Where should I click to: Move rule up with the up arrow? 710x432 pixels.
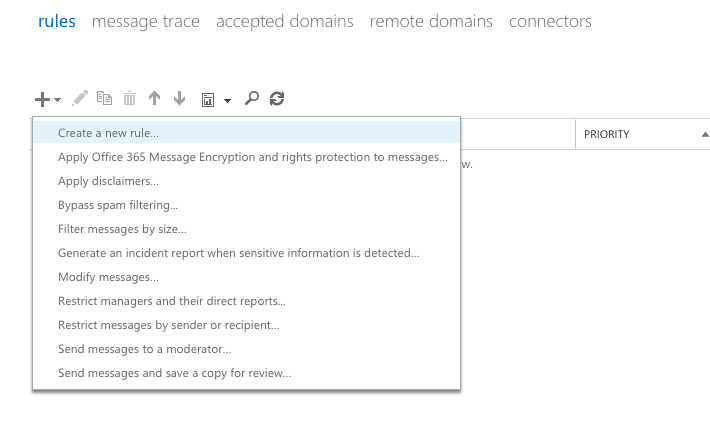[154, 98]
